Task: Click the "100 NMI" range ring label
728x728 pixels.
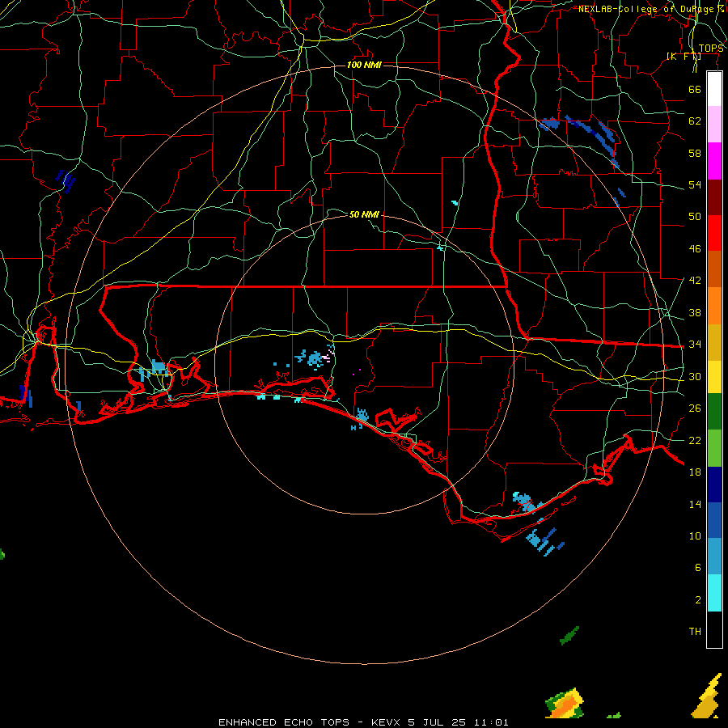Action: click(364, 65)
